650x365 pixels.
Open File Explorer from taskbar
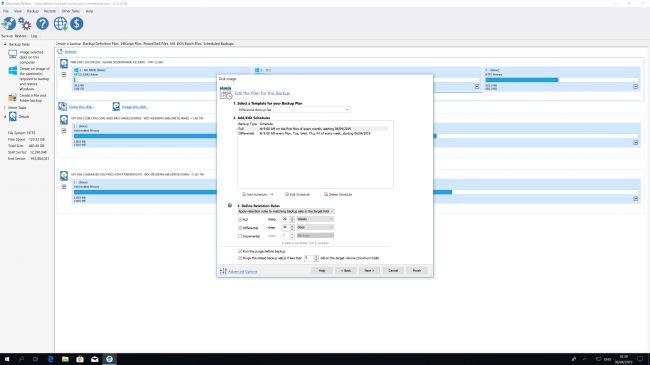65,359
